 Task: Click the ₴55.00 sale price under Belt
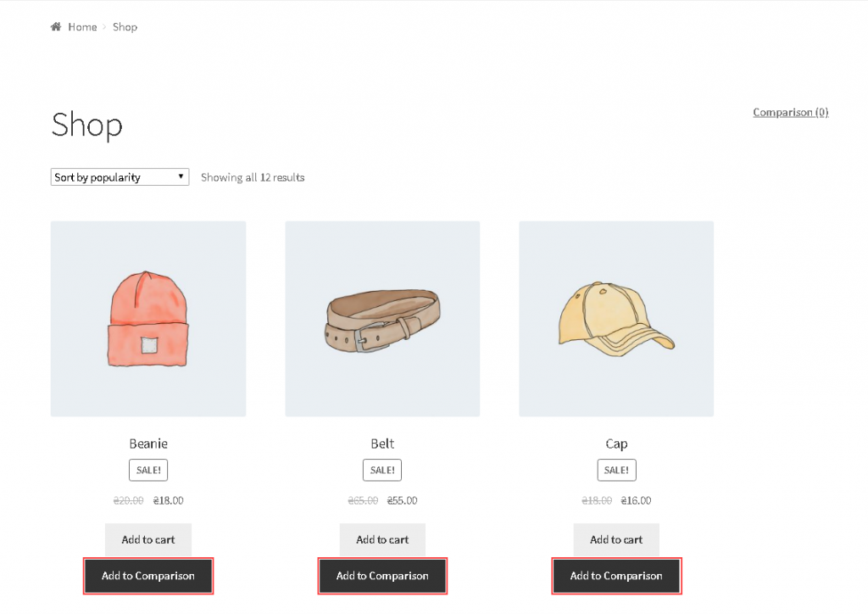coord(402,500)
